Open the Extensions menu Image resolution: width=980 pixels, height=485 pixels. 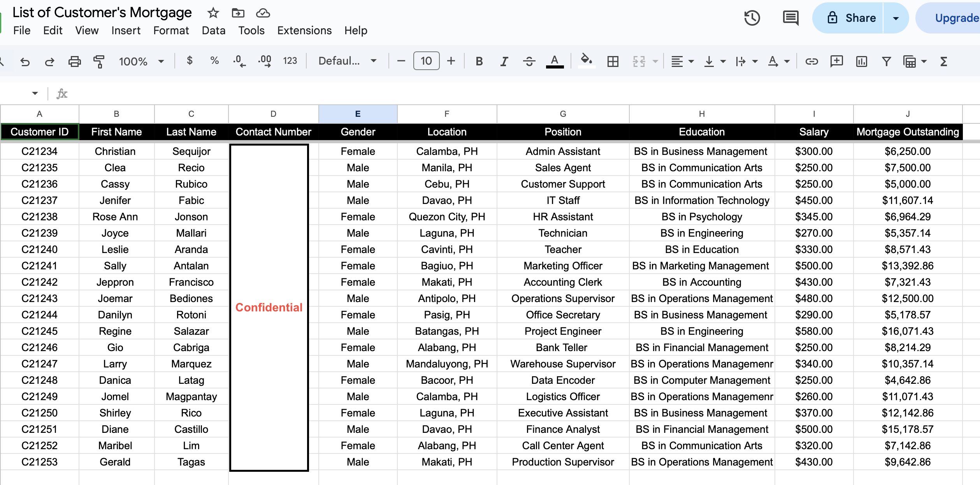tap(304, 30)
